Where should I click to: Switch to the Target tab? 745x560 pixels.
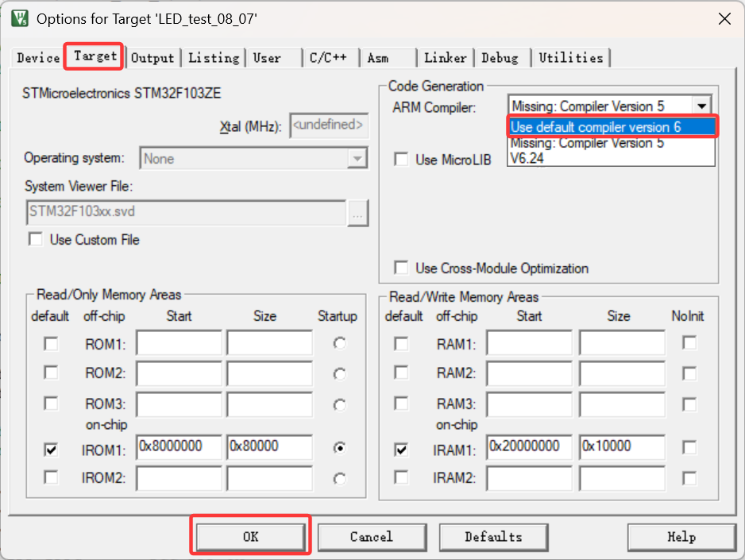[x=95, y=56]
